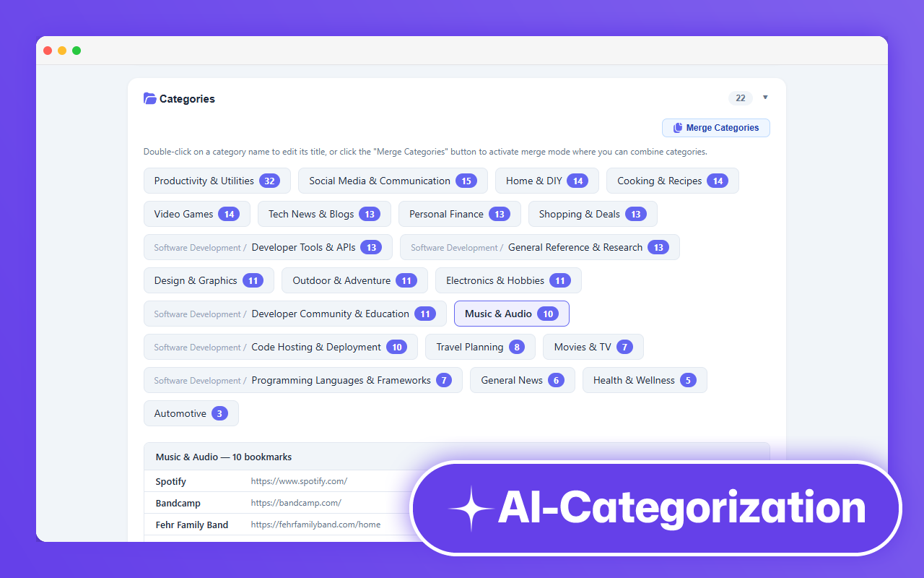Open the Automotive category chip
Image resolution: width=924 pixels, height=578 pixels.
point(191,413)
